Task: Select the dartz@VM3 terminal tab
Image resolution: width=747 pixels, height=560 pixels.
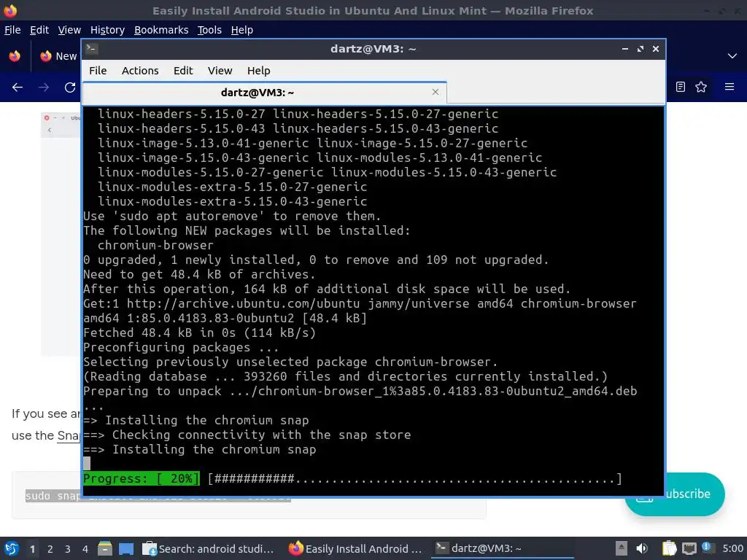Action: click(264, 93)
